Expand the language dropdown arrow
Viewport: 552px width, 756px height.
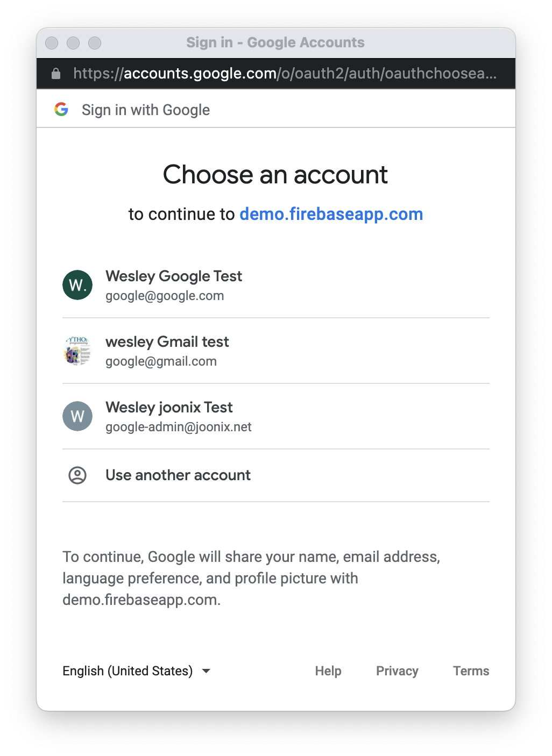click(x=206, y=671)
